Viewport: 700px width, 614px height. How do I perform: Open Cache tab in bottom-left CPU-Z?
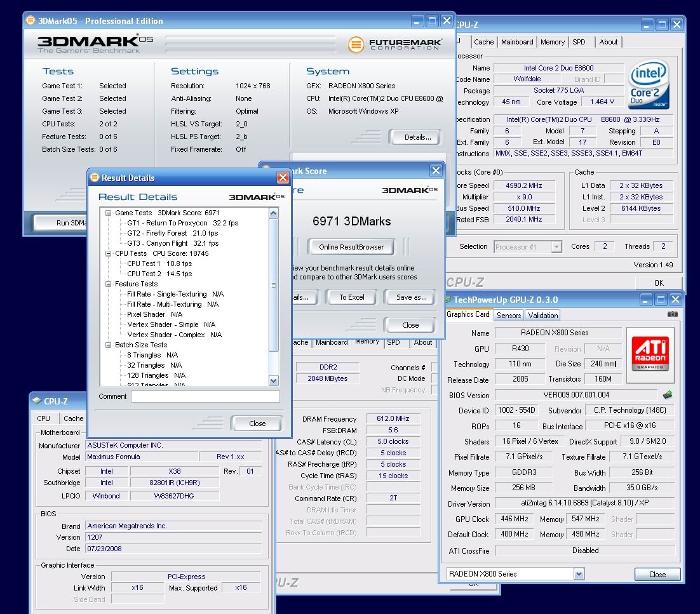[73, 418]
